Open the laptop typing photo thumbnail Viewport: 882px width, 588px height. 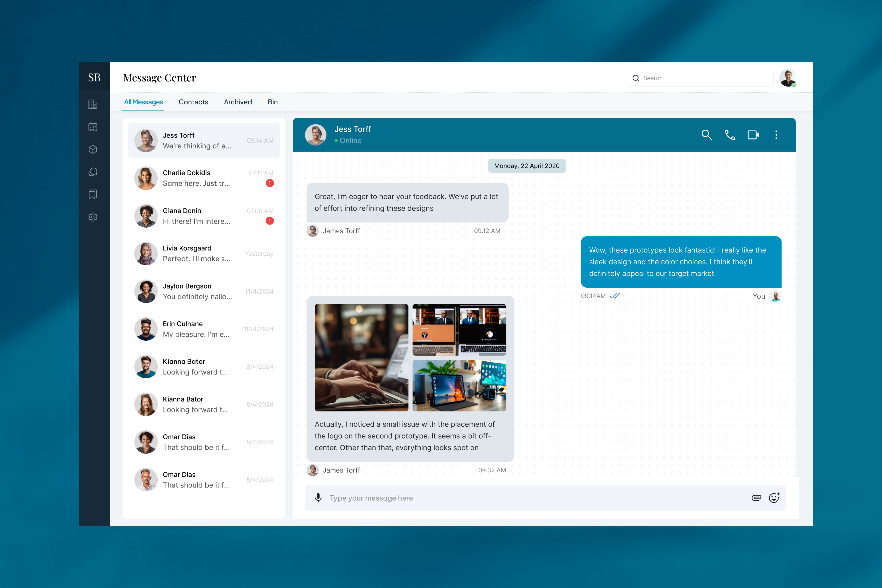pos(361,357)
